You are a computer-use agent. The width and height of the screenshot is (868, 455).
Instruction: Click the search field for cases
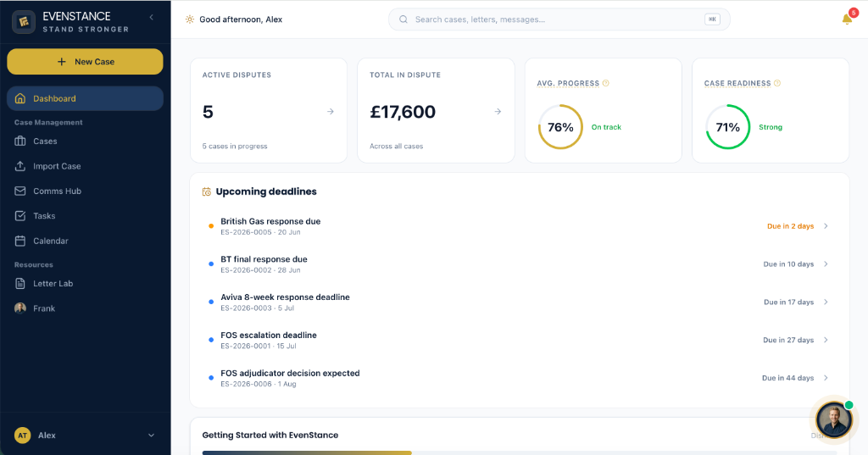coord(559,19)
